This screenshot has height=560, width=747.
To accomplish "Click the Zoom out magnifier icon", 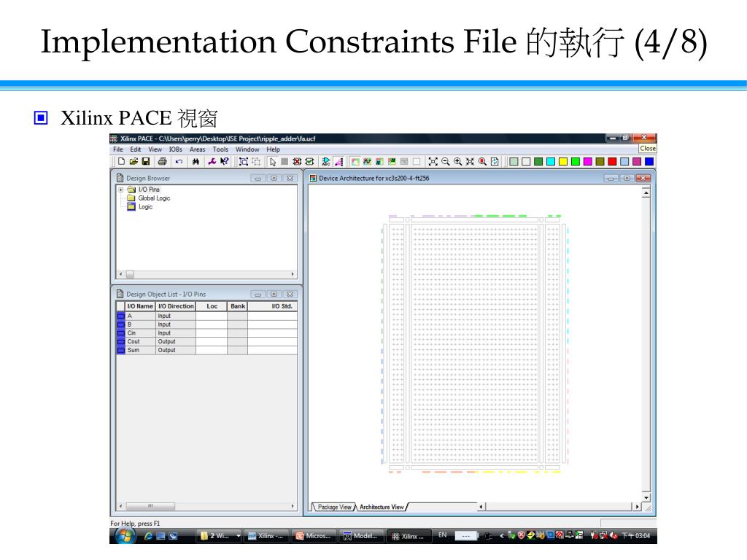I will tap(446, 162).
